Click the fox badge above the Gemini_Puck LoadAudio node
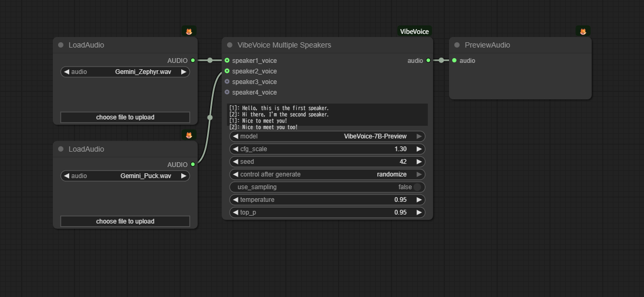The image size is (644, 297). 189,135
